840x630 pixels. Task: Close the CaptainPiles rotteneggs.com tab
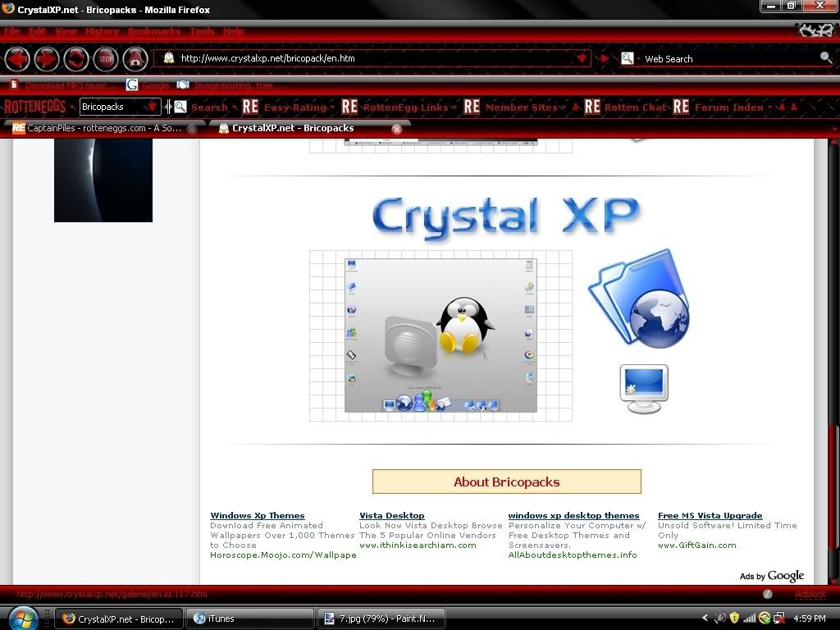[x=192, y=129]
